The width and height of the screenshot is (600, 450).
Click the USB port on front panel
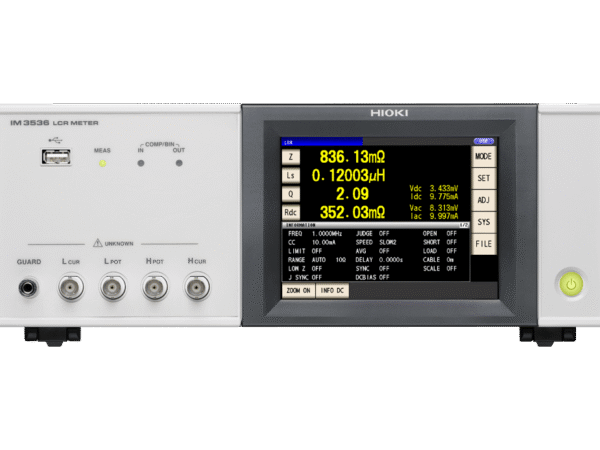point(56,157)
